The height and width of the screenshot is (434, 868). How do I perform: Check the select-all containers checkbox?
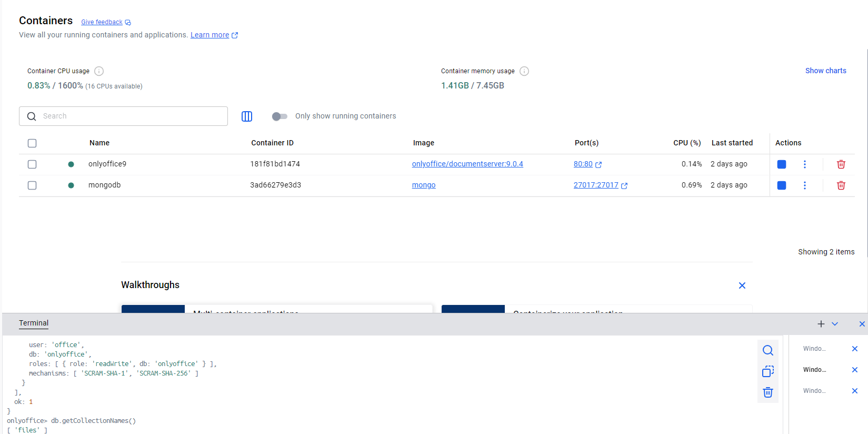click(32, 143)
